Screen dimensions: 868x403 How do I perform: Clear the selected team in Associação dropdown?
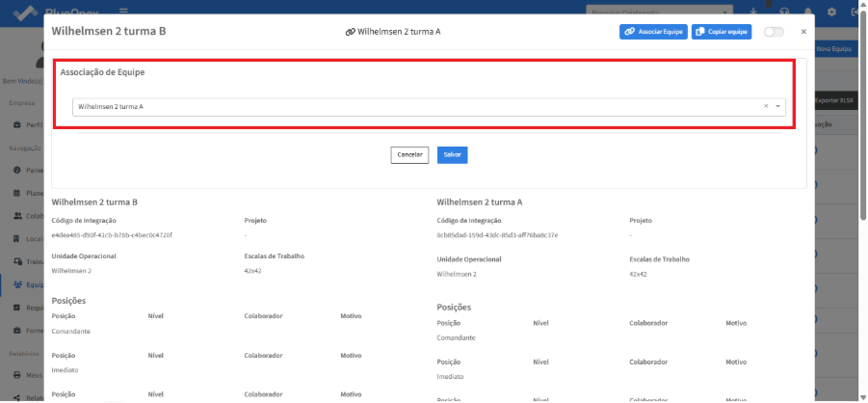(766, 106)
